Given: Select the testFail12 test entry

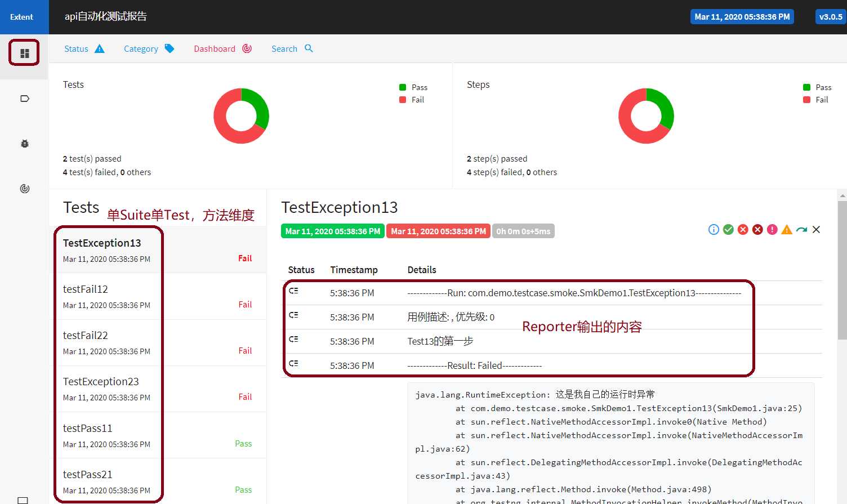Looking at the screenshot, I should tap(158, 296).
